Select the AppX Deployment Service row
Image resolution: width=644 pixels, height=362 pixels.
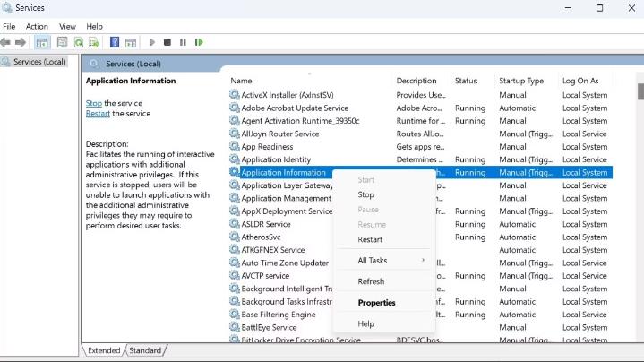click(x=421, y=211)
